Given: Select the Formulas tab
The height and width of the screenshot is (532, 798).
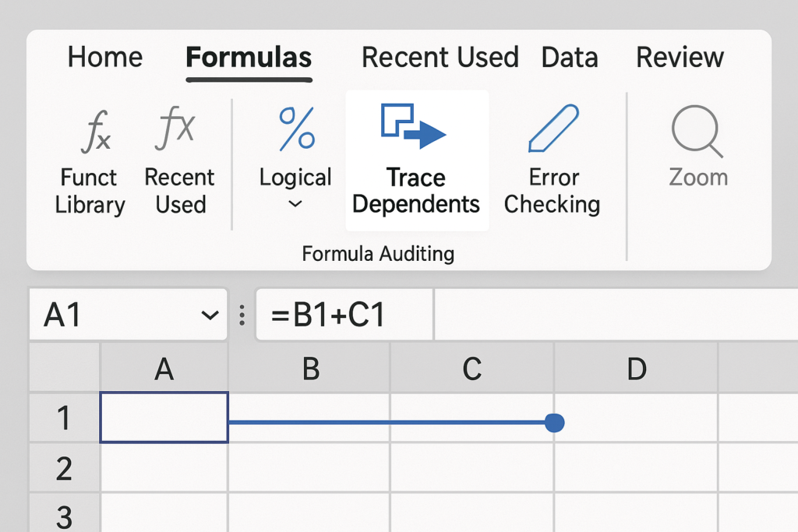Looking at the screenshot, I should pyautogui.click(x=249, y=58).
